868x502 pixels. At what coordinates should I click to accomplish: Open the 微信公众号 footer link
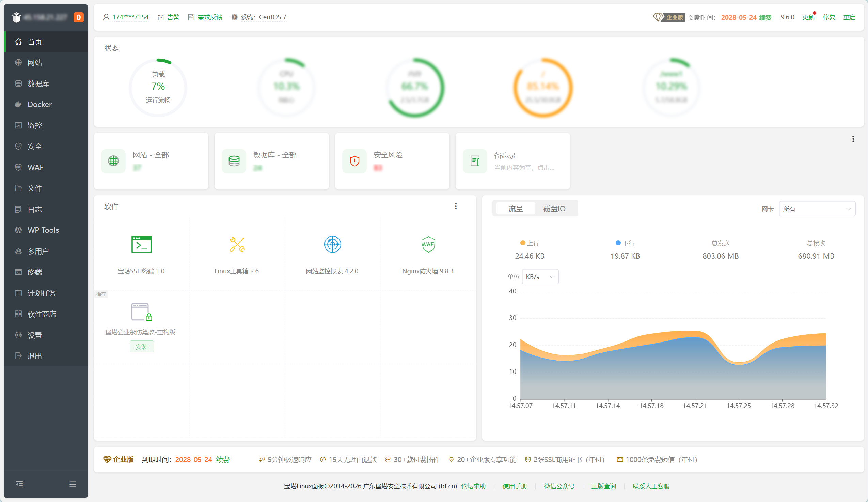559,486
